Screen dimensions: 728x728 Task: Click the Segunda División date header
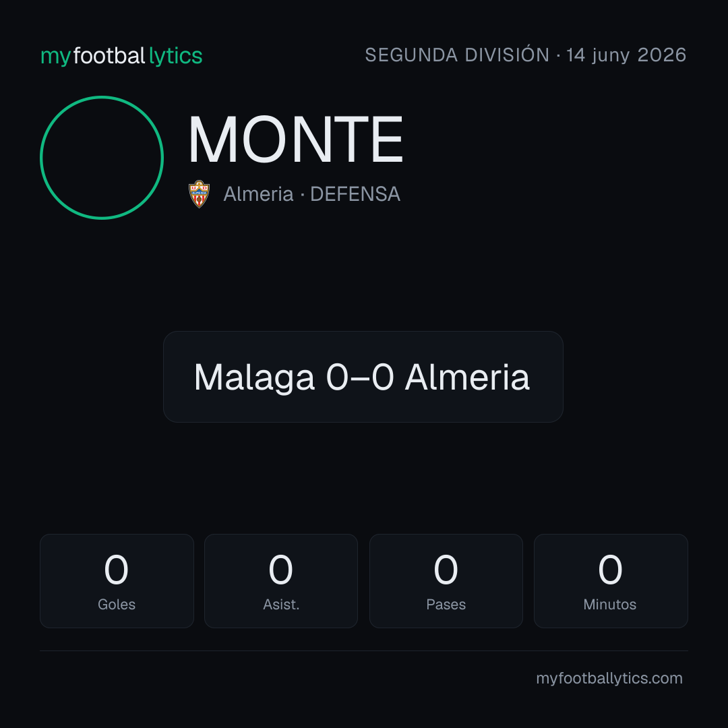pyautogui.click(x=526, y=55)
